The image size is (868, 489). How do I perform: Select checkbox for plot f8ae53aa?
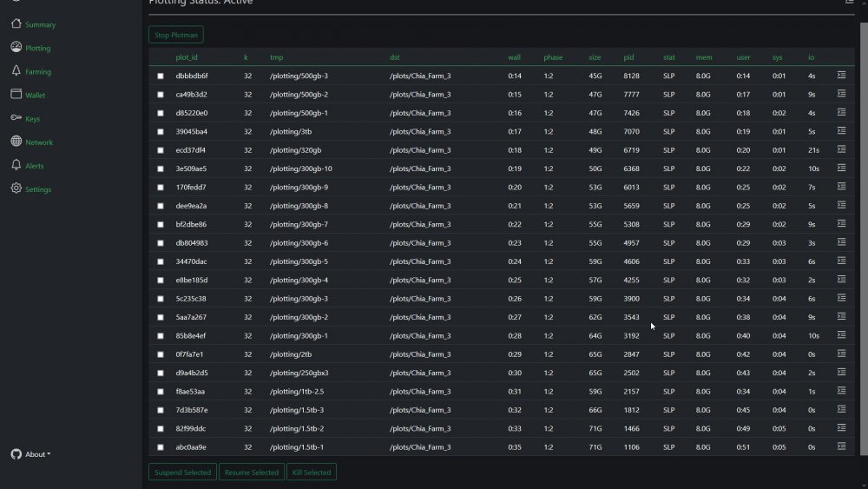pyautogui.click(x=161, y=392)
